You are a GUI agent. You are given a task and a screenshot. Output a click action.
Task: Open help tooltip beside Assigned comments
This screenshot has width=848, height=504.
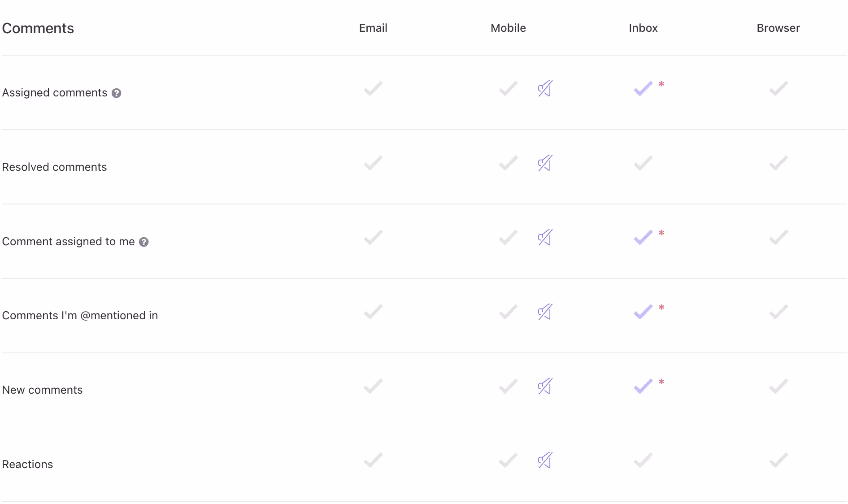tap(117, 93)
